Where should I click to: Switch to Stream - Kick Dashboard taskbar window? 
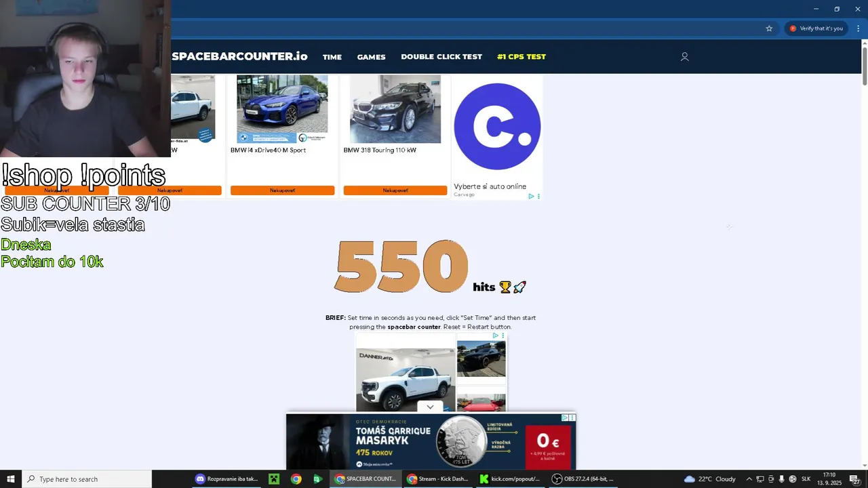click(438, 479)
